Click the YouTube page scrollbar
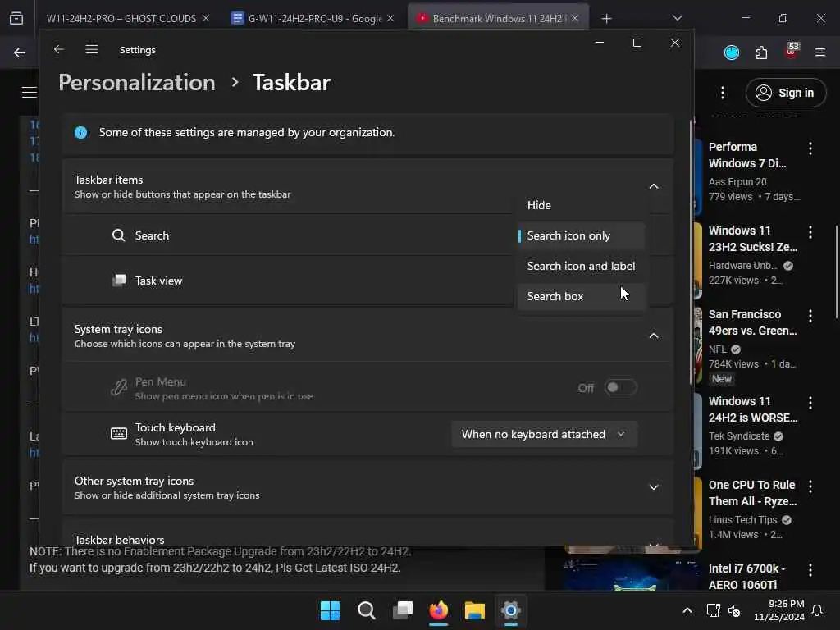840x630 pixels. (837, 272)
